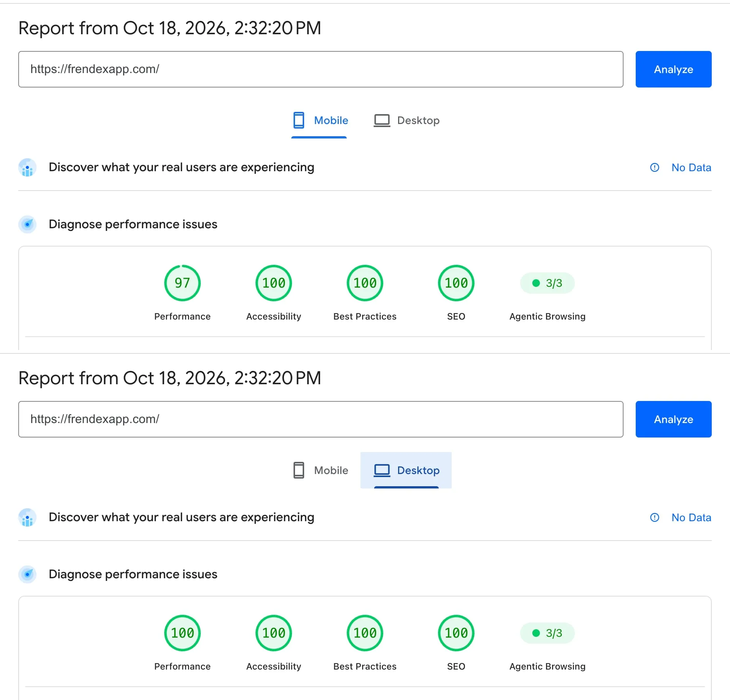Image resolution: width=730 pixels, height=700 pixels.
Task: Click the Performance label in the upper report
Action: pyautogui.click(x=182, y=317)
